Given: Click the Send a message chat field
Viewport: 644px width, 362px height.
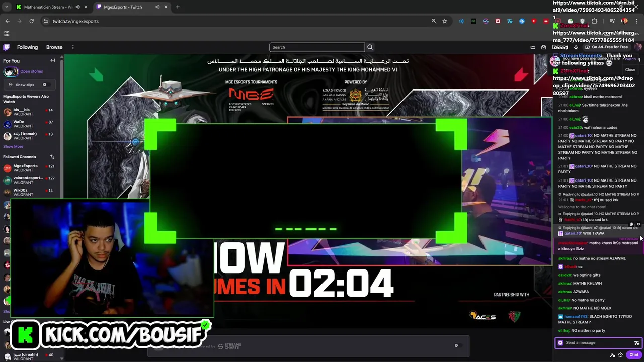Looking at the screenshot, I should coord(598,343).
